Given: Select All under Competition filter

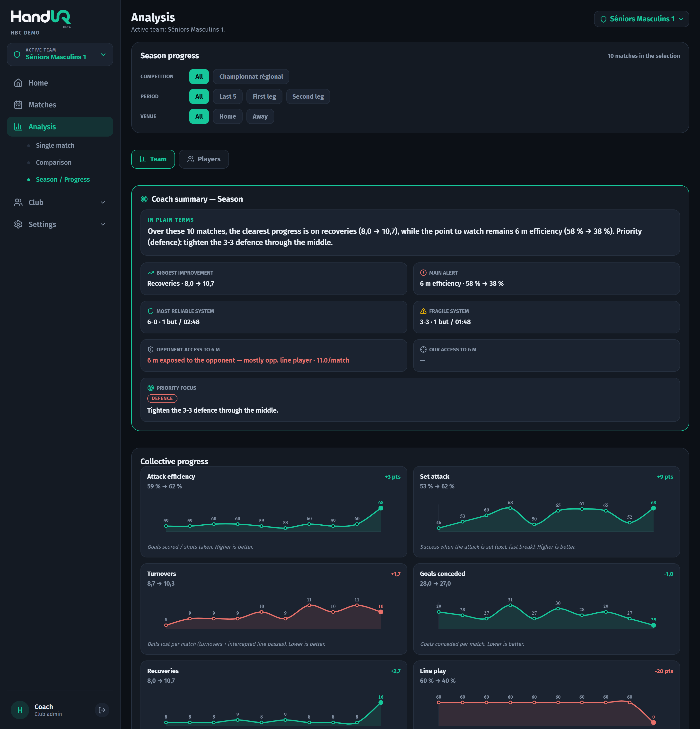Looking at the screenshot, I should [x=199, y=77].
